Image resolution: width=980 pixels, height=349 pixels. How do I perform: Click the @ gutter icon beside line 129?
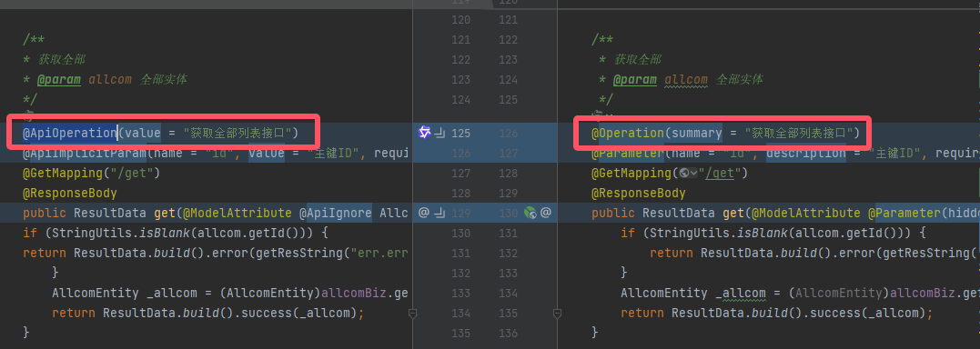tap(424, 213)
